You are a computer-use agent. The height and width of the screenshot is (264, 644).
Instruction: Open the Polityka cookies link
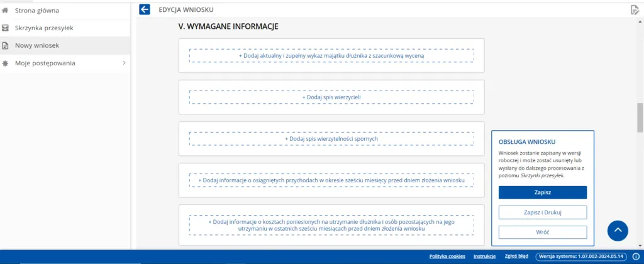click(x=447, y=256)
